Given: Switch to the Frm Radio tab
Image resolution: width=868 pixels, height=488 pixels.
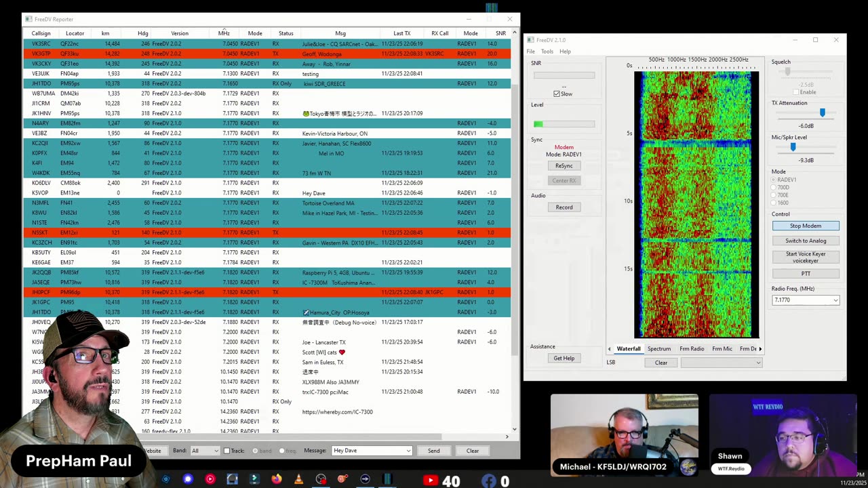Looking at the screenshot, I should point(692,349).
